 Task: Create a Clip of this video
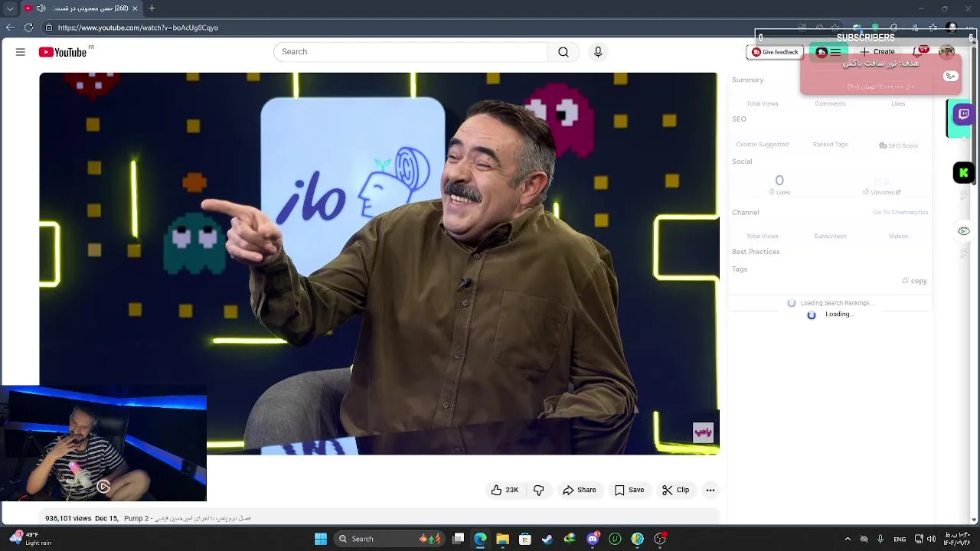pos(675,490)
